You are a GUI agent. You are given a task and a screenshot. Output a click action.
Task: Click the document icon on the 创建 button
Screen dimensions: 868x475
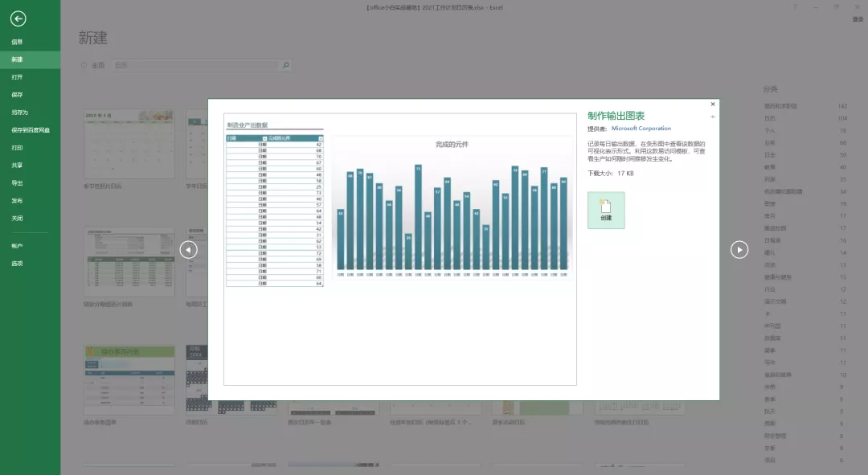[607, 204]
